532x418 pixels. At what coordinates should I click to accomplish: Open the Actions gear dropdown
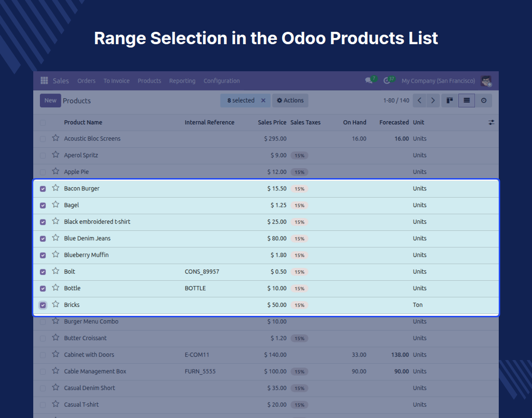pos(290,100)
